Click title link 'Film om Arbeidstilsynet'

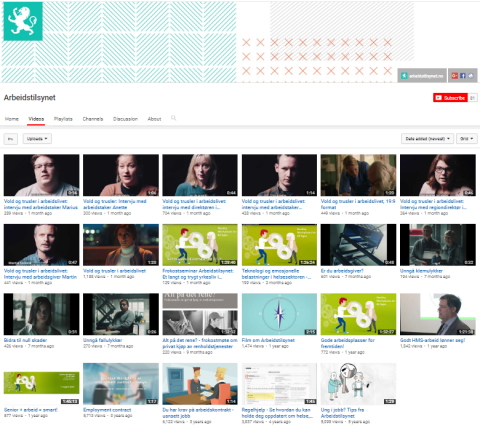pyautogui.click(x=268, y=340)
